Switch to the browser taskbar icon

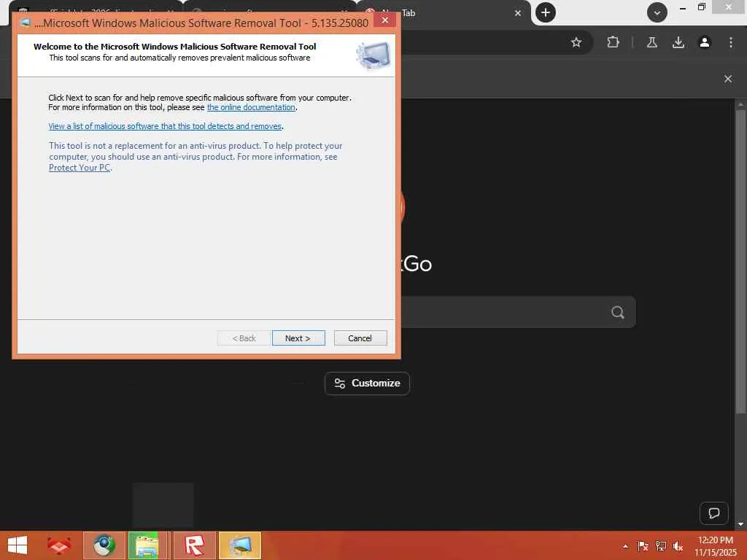104,545
